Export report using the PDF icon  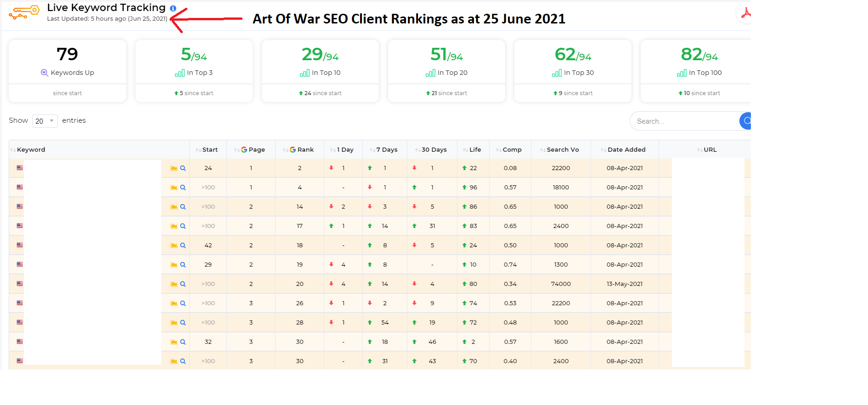[745, 13]
